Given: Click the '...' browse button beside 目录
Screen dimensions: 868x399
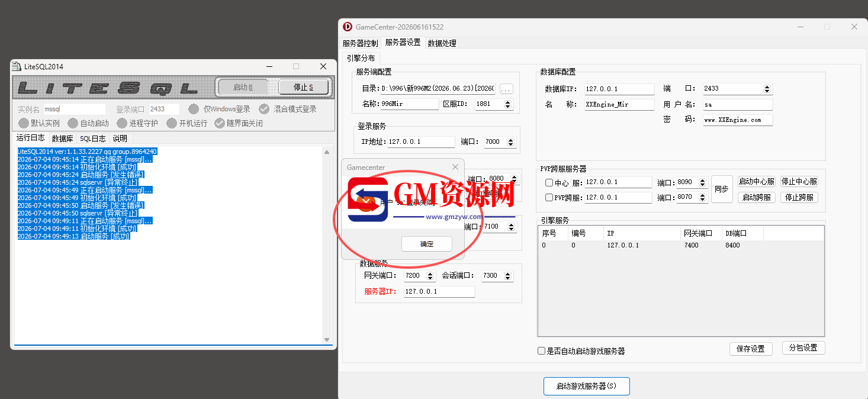Looking at the screenshot, I should tap(506, 89).
